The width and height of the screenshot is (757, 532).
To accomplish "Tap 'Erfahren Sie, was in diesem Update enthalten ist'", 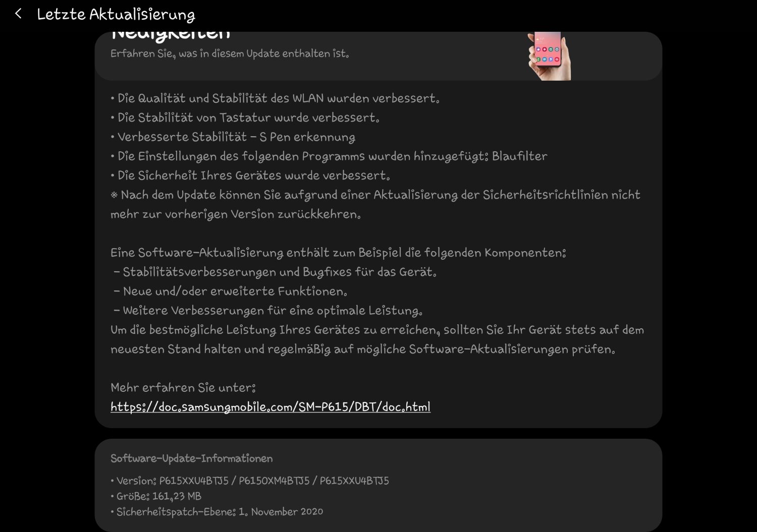I will click(x=230, y=53).
